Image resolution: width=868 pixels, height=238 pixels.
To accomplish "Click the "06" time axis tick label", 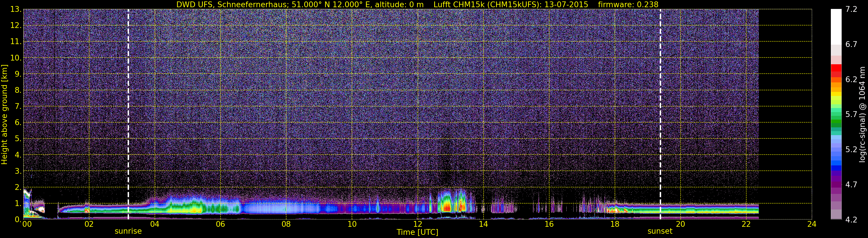I will tap(220, 224).
